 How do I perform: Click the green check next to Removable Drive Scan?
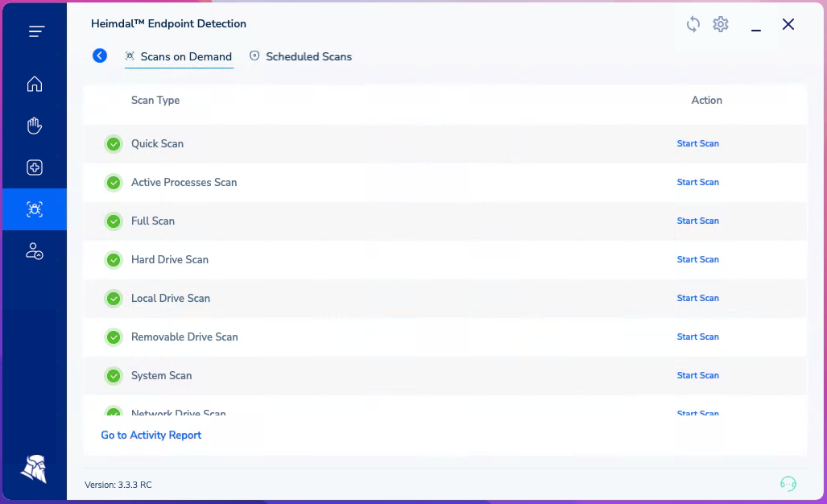(114, 337)
